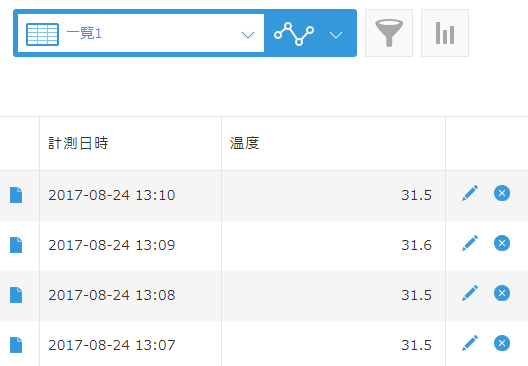Open the filter funnel icon
Screen dimensions: 528x366
tap(389, 33)
